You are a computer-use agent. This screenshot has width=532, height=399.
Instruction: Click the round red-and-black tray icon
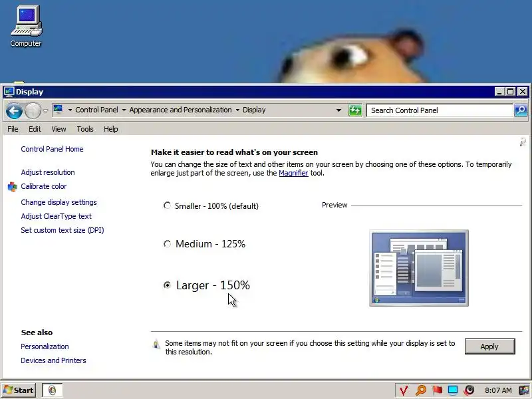click(469, 390)
